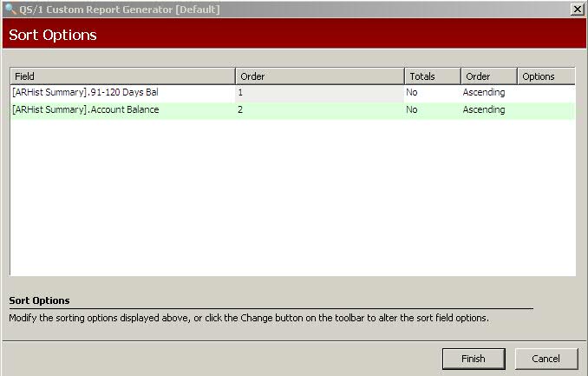588x376 pixels.
Task: Click Ascending for Account Balance row
Action: point(484,110)
